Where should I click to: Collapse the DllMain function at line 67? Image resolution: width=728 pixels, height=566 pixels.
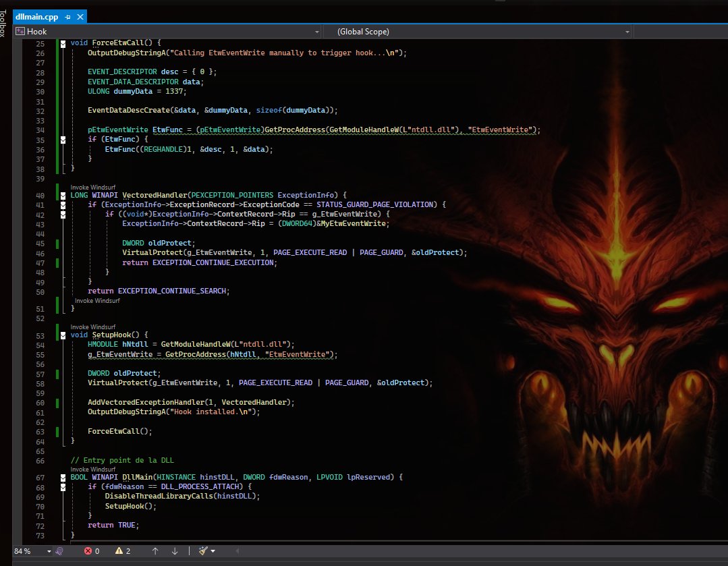click(63, 478)
